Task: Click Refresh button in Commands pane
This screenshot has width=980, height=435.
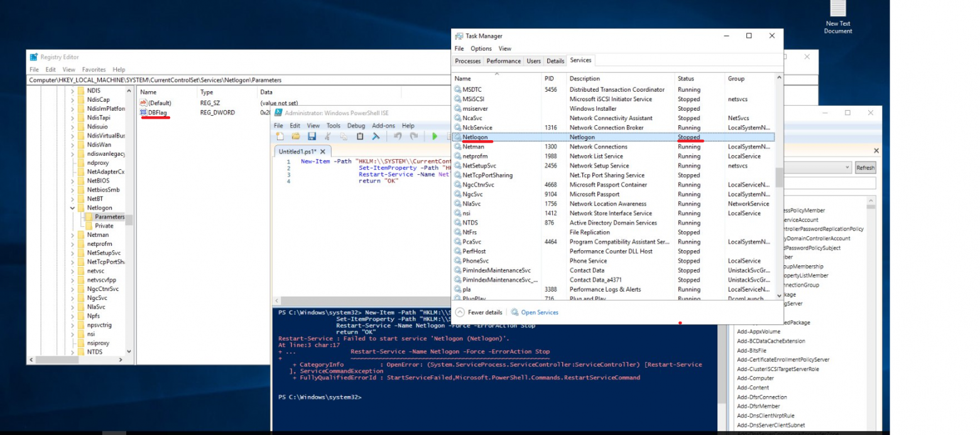Action: [x=865, y=168]
